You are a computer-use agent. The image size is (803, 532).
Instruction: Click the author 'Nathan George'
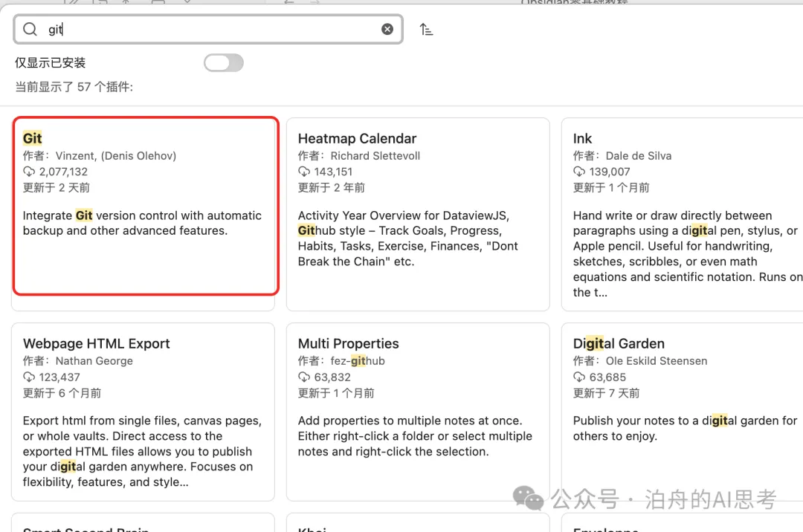tap(94, 361)
